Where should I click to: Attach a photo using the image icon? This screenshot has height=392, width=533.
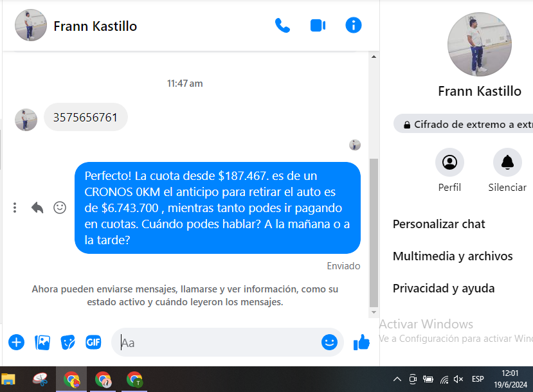(42, 343)
